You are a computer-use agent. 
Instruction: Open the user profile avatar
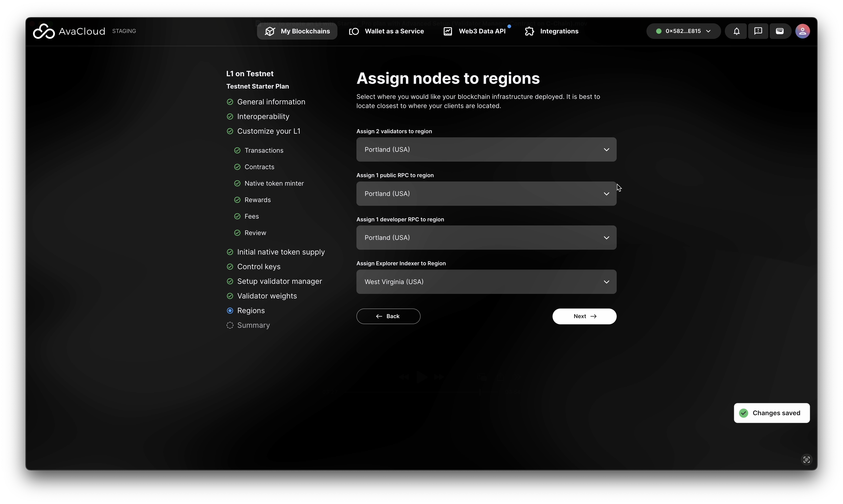pyautogui.click(x=802, y=31)
